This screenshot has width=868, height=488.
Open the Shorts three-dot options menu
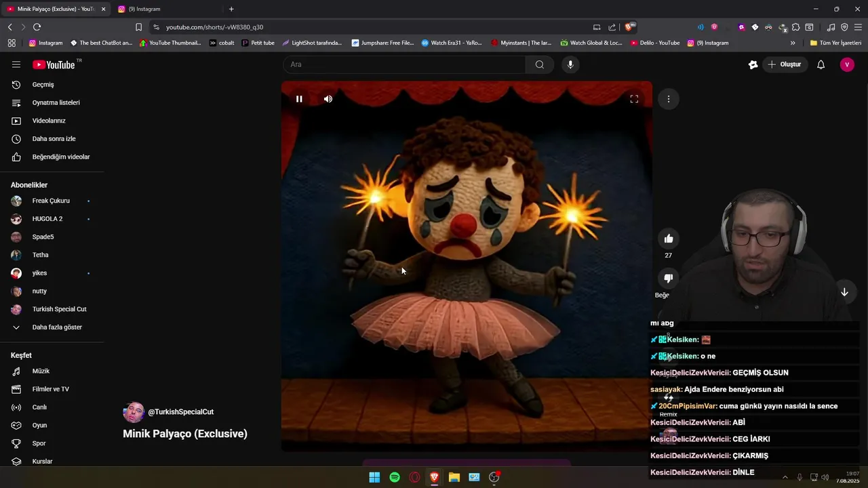[669, 99]
